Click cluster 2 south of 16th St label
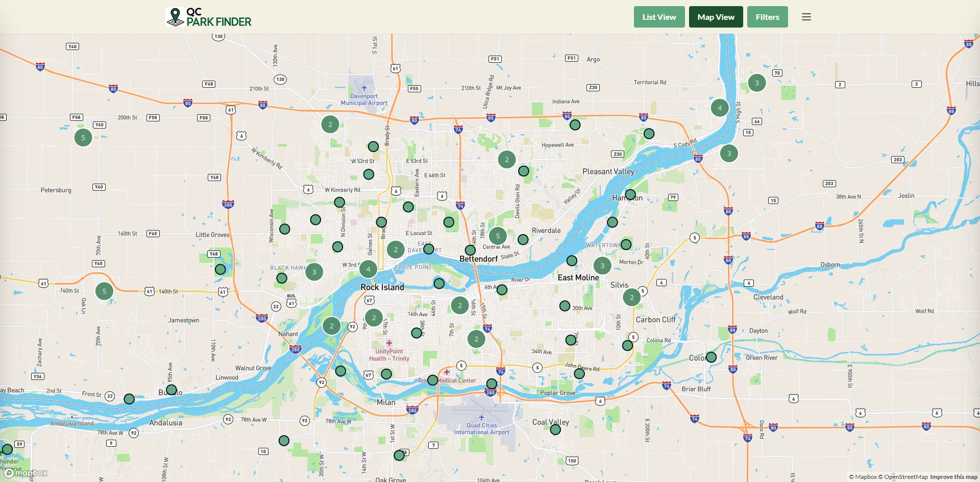The height and width of the screenshot is (482, 980). tap(476, 339)
